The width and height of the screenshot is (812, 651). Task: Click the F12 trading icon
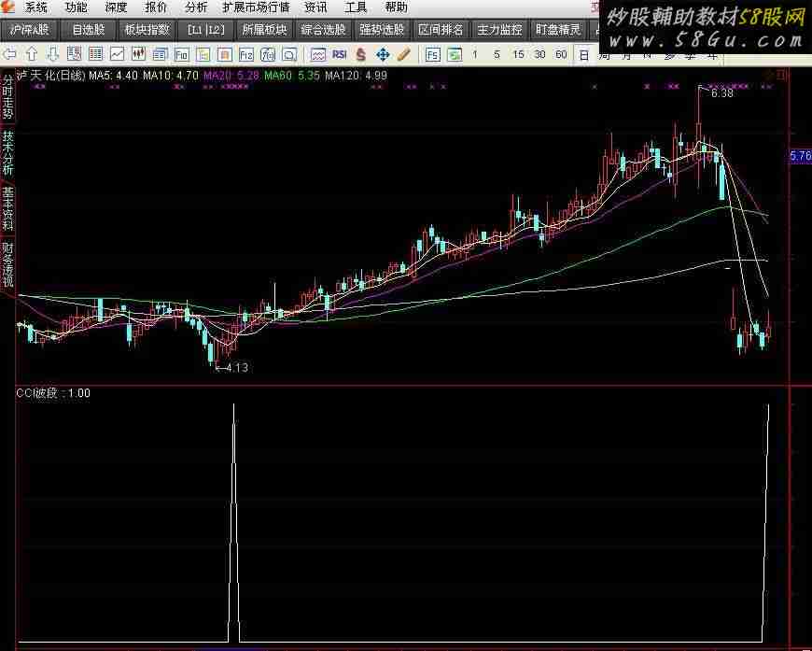pyautogui.click(x=246, y=54)
